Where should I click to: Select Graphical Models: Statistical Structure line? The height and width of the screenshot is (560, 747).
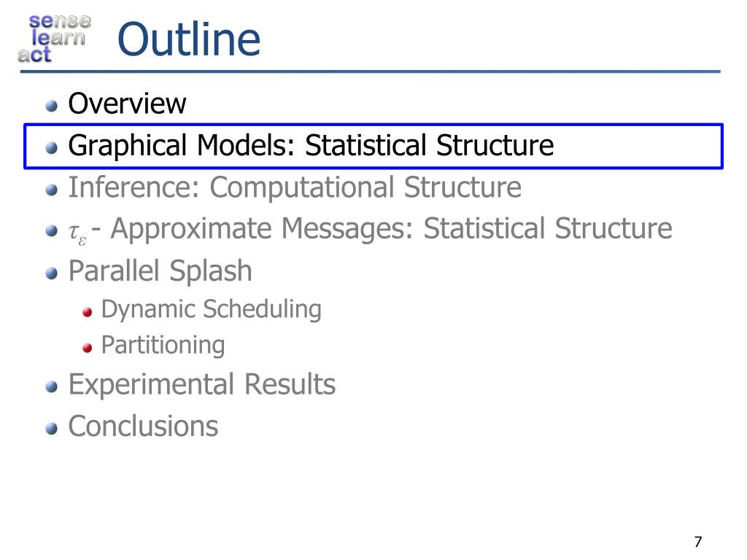click(311, 146)
